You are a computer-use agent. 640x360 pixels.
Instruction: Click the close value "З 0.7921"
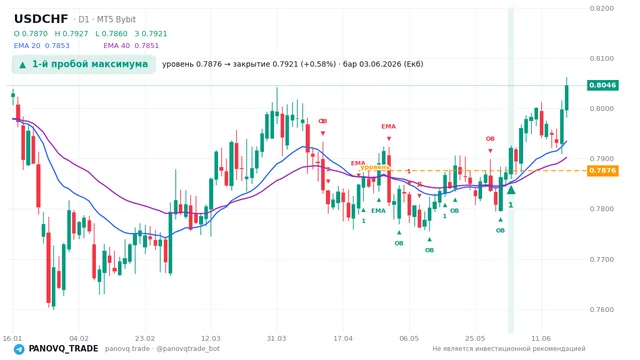(x=151, y=33)
